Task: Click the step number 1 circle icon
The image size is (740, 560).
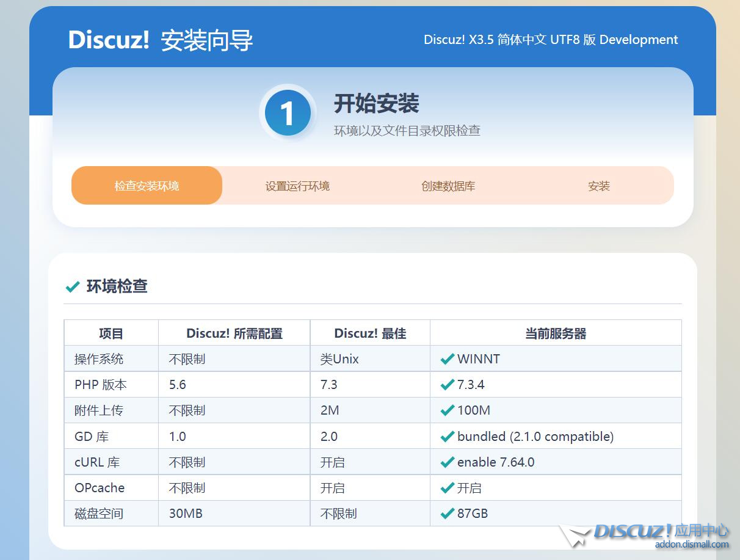Action: (x=288, y=113)
